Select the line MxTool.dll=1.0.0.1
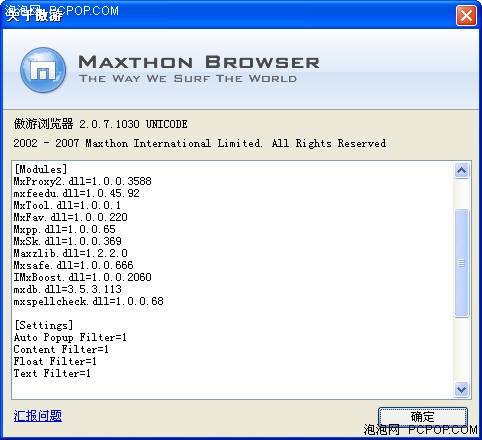 tap(67, 205)
